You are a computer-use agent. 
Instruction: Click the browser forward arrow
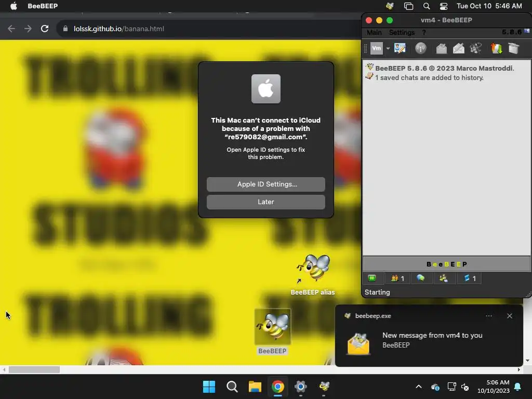pyautogui.click(x=28, y=29)
